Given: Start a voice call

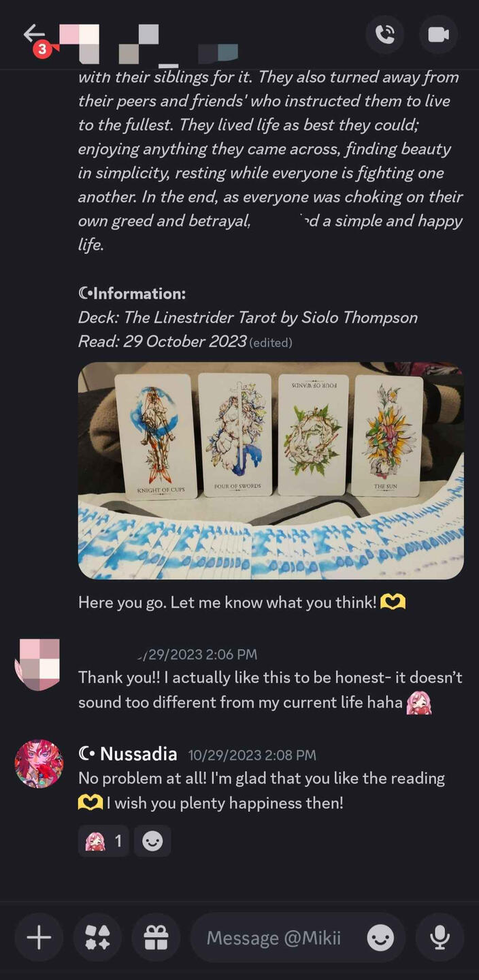Looking at the screenshot, I should (x=385, y=34).
